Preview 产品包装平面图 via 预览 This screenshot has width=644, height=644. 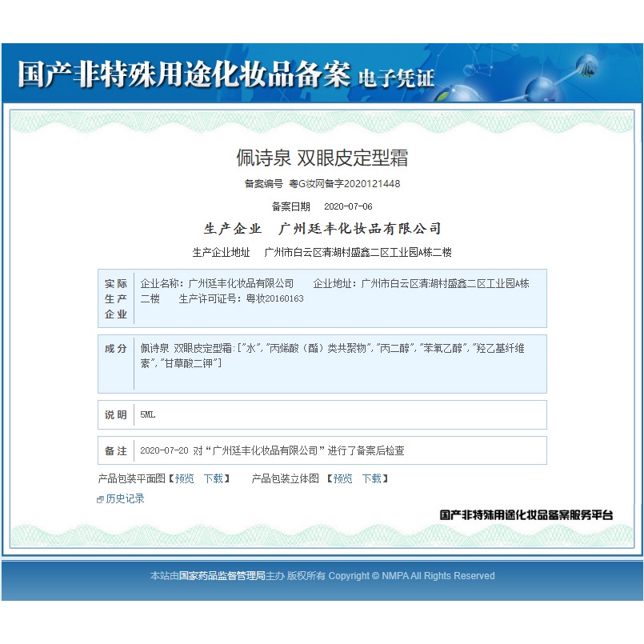click(x=185, y=478)
